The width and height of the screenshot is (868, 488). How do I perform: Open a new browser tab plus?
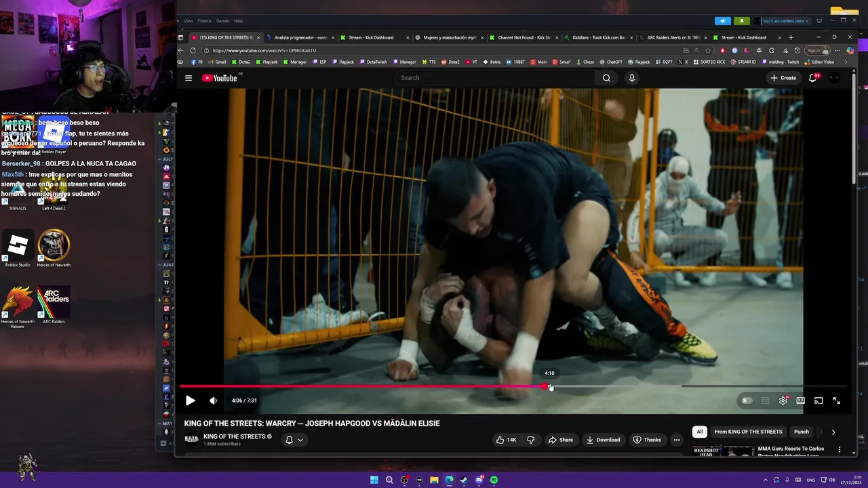tap(791, 38)
